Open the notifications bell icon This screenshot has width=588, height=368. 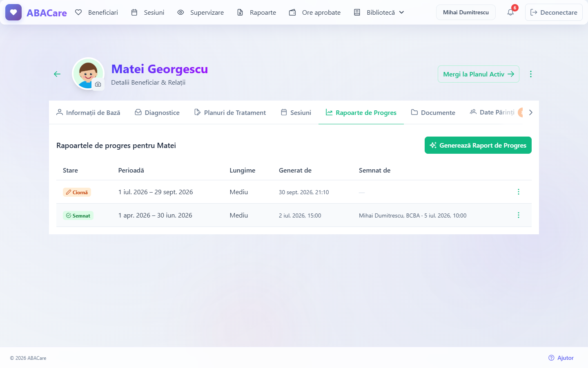510,12
